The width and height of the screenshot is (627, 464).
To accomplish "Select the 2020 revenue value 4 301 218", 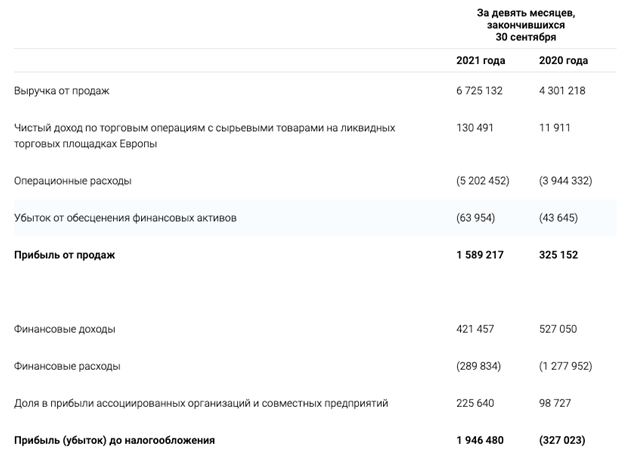I will [x=563, y=91].
